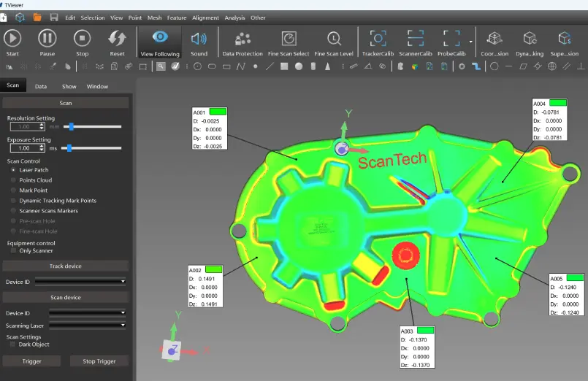Click the Sound speaker icon
The width and height of the screenshot is (588, 381).
click(x=199, y=39)
